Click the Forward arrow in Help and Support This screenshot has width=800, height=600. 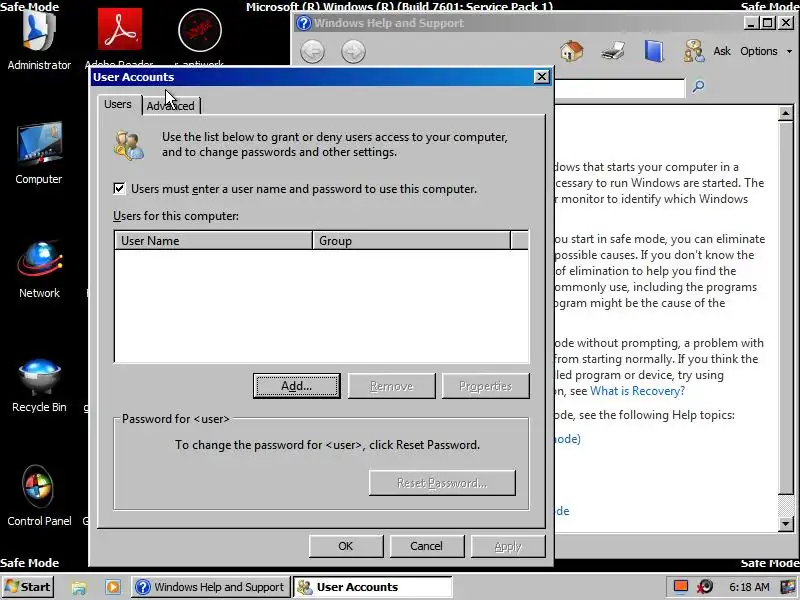coord(353,52)
